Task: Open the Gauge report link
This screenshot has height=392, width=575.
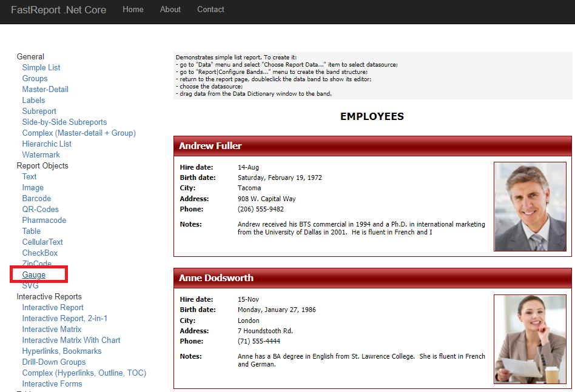Action: pyautogui.click(x=34, y=275)
